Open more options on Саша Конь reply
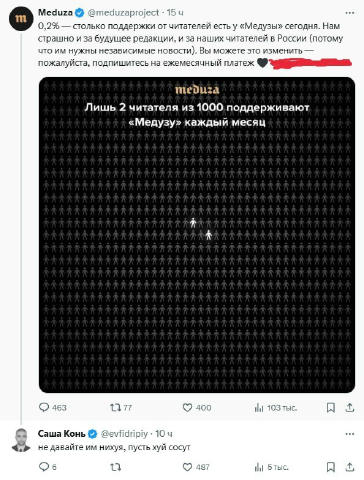The width and height of the screenshot is (364, 480). coord(350,434)
